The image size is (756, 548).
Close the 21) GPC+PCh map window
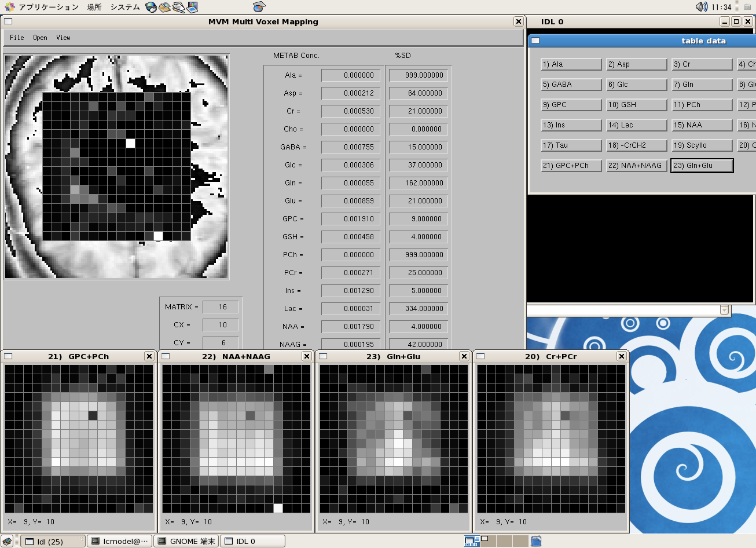coord(149,356)
